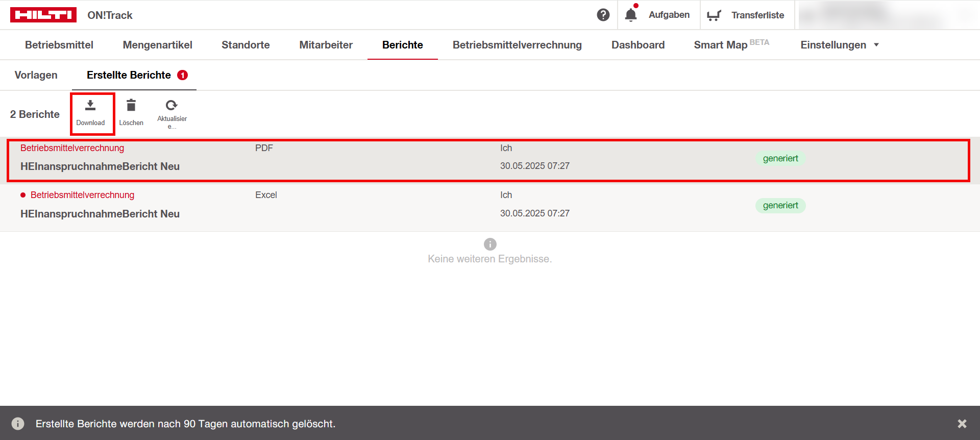The image size is (980, 440).
Task: Go to the Dashboard section
Action: pos(638,45)
